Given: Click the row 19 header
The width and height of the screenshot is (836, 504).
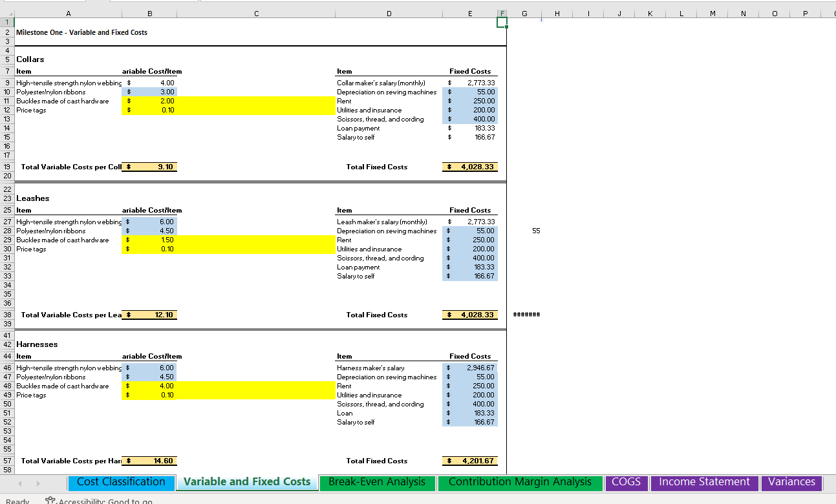Looking at the screenshot, I should (x=8, y=166).
